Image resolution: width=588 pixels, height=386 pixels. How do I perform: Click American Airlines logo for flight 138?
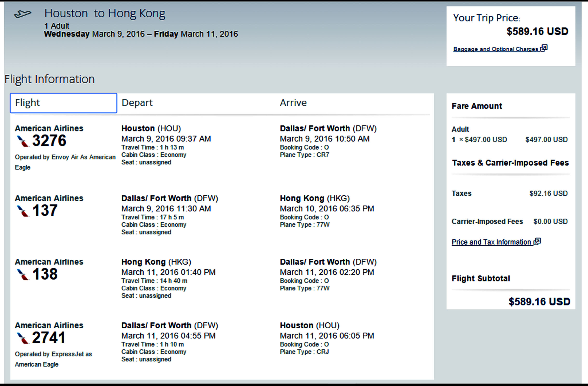[x=23, y=275]
